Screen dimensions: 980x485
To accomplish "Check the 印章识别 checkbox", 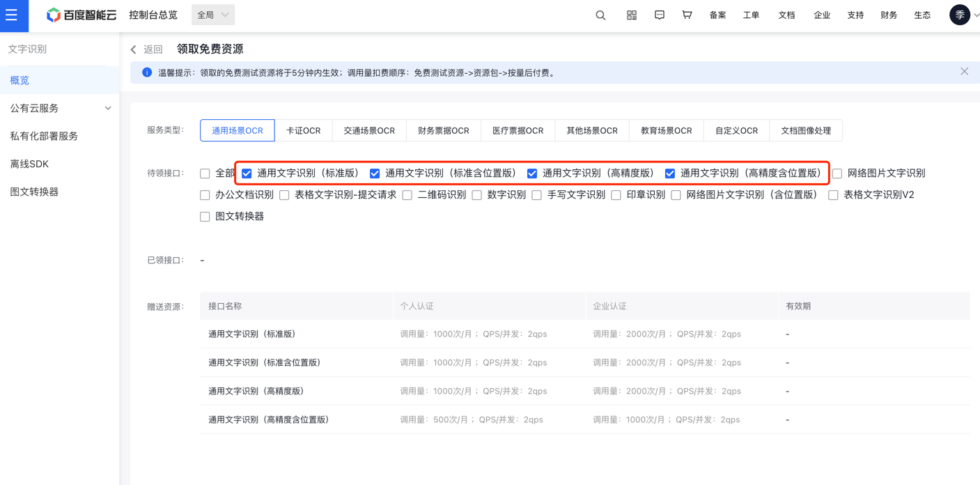I will pyautogui.click(x=616, y=195).
